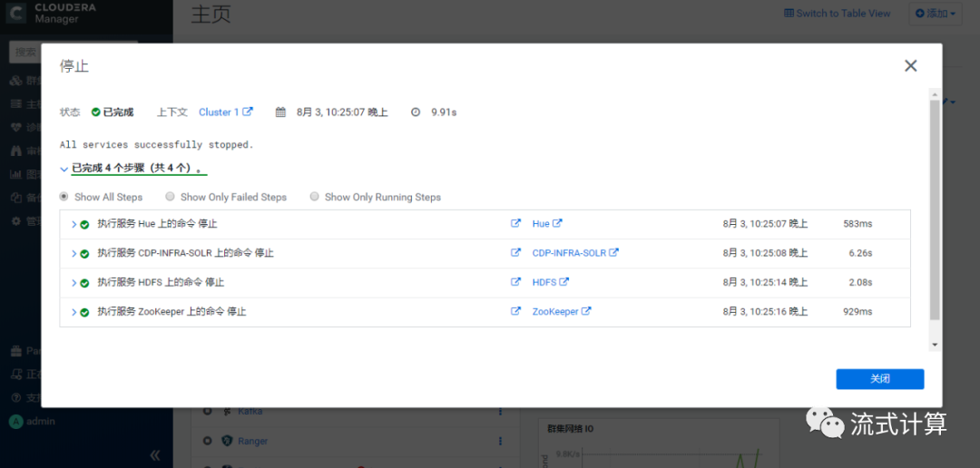Open the 添加 dropdown on the home page
The width and height of the screenshot is (980, 468).
click(936, 13)
